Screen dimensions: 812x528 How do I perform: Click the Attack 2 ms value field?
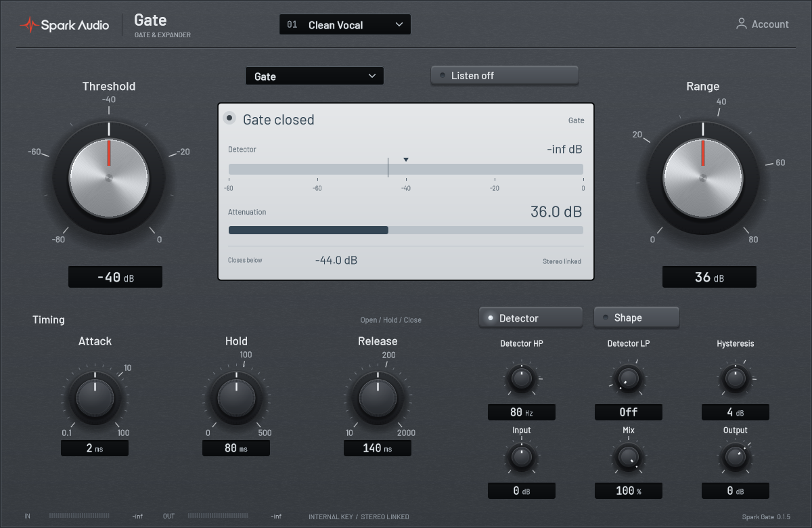[x=95, y=448]
